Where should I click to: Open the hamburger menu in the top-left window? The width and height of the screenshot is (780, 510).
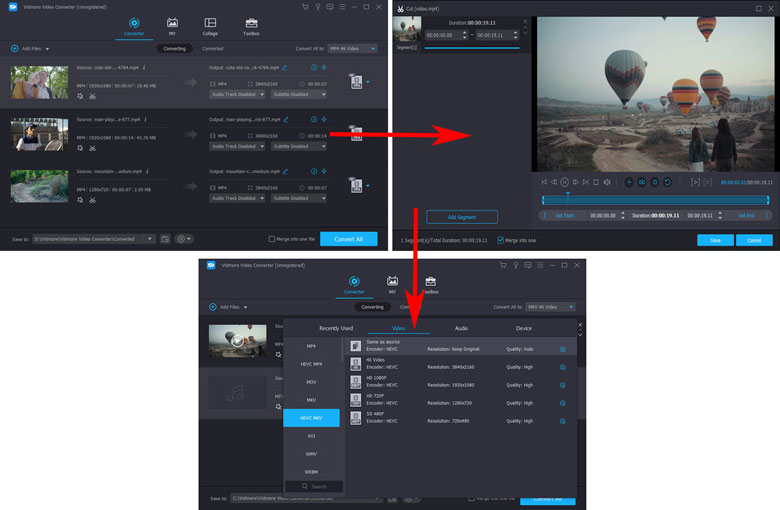tap(342, 7)
